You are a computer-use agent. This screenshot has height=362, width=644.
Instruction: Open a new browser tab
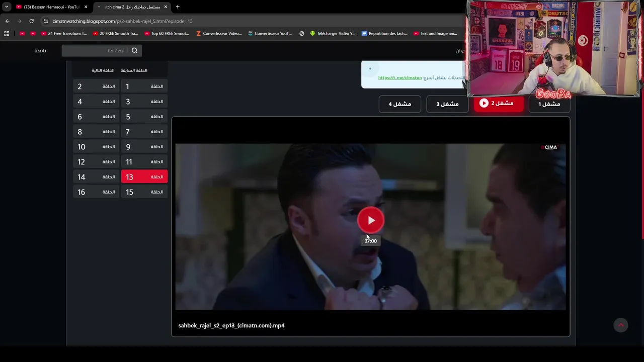178,7
